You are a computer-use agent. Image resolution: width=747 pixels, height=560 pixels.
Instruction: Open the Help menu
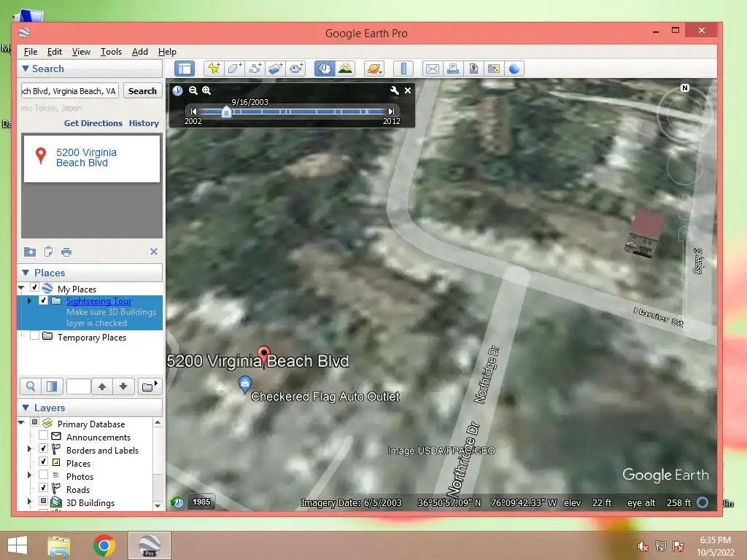[x=167, y=52]
